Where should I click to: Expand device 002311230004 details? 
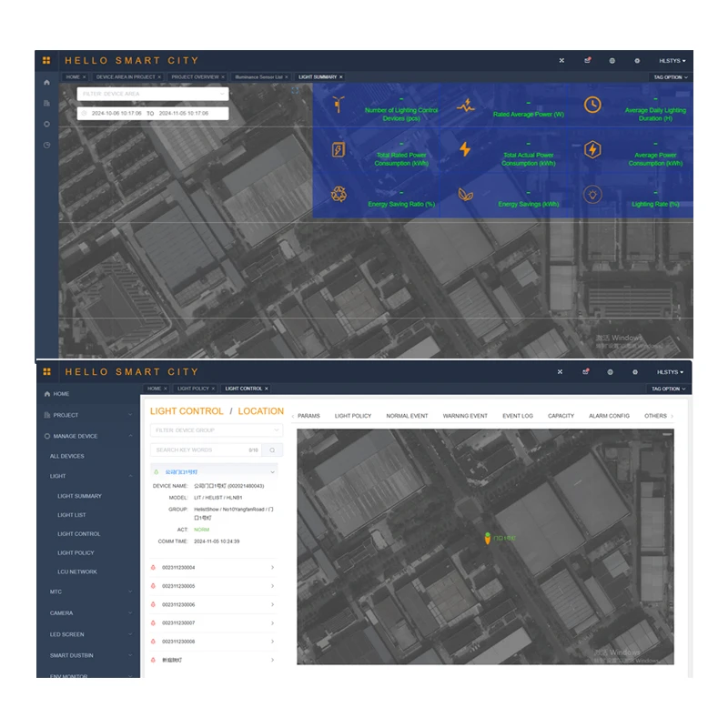click(x=215, y=568)
